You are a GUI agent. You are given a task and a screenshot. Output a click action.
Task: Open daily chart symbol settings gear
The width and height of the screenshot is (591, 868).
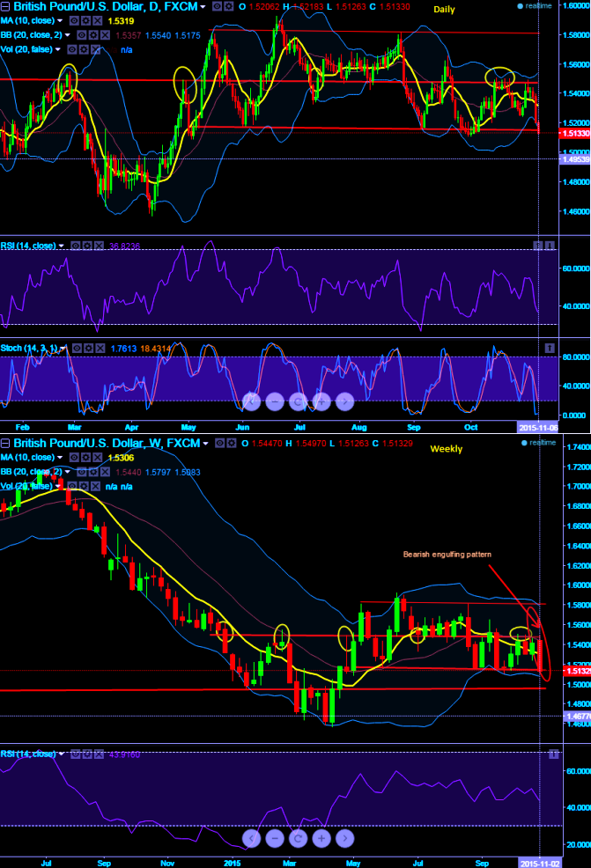pos(227,7)
